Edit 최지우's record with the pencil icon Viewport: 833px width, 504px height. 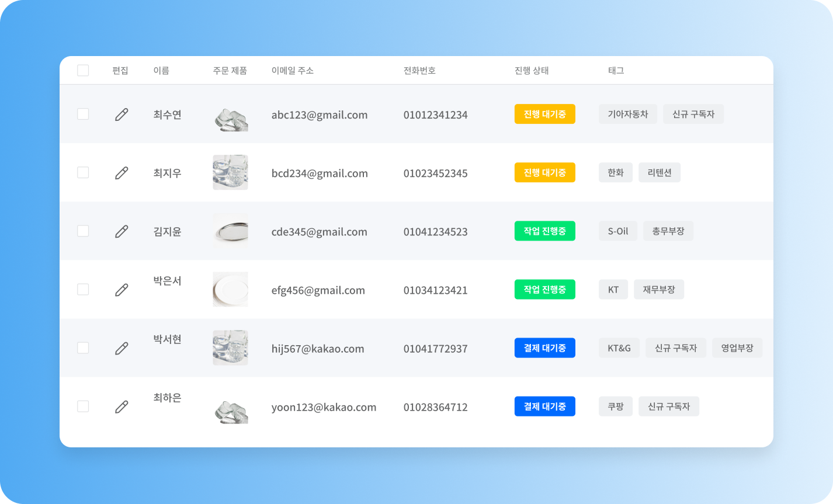(x=121, y=172)
